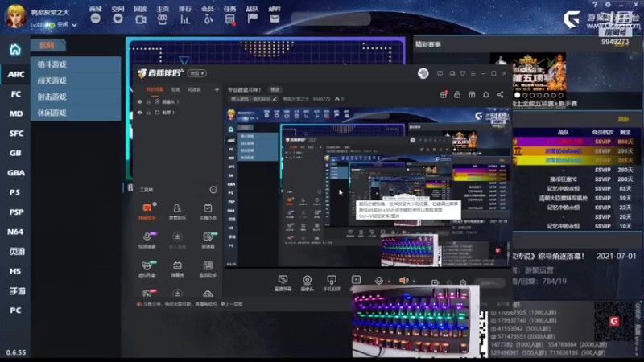The image size is (644, 362).
Task: Select the ARC platform tab
Action: pos(15,74)
